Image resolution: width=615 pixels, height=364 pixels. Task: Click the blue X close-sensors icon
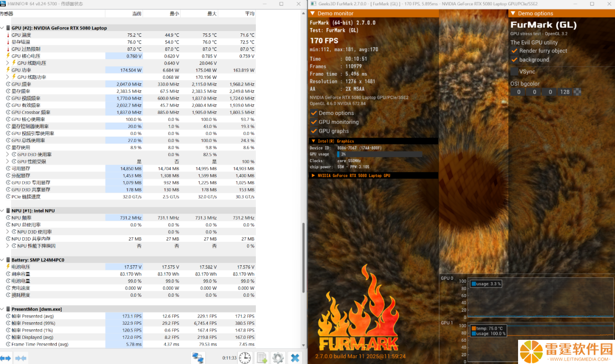click(x=295, y=358)
